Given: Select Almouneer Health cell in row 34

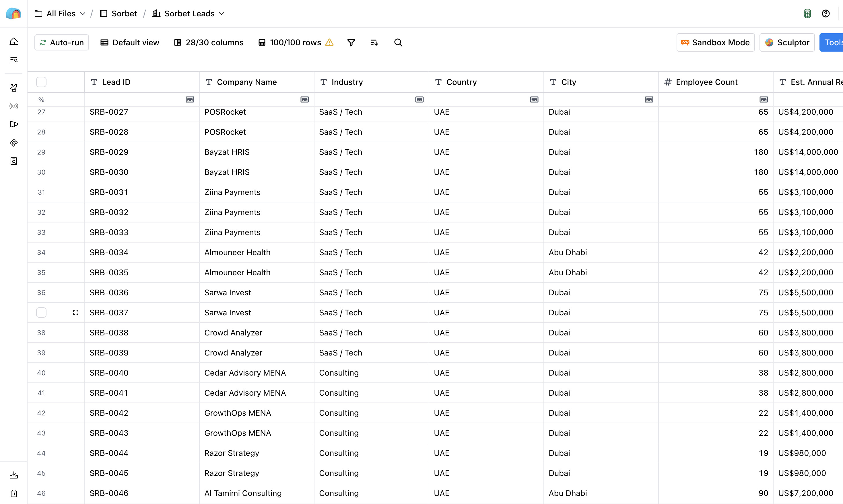Looking at the screenshot, I should [257, 252].
